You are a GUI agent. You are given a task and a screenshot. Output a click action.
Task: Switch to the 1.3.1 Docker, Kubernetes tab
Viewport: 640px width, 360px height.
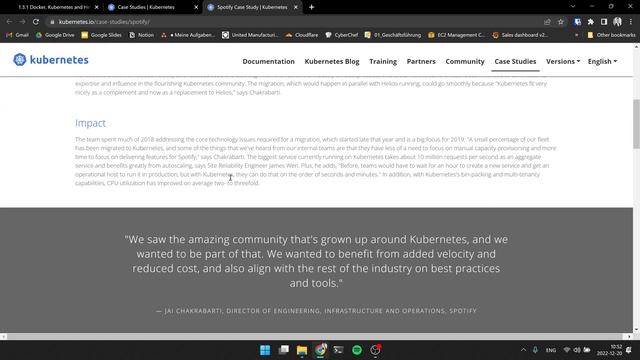[x=53, y=7]
